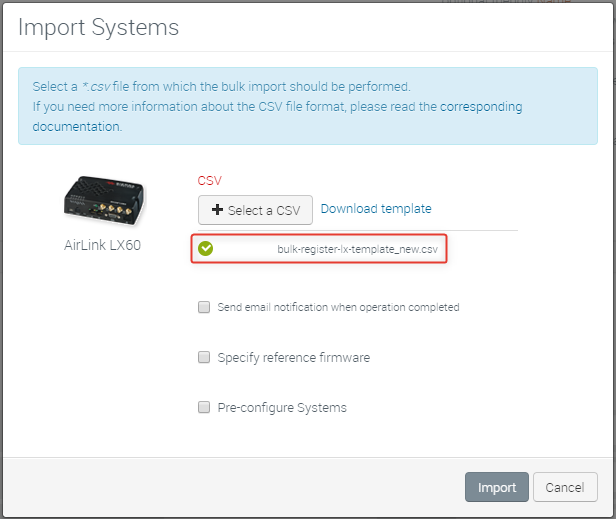This screenshot has width=616, height=519.
Task: Tick the Specify reference firmware checkbox
Action: pyautogui.click(x=204, y=357)
